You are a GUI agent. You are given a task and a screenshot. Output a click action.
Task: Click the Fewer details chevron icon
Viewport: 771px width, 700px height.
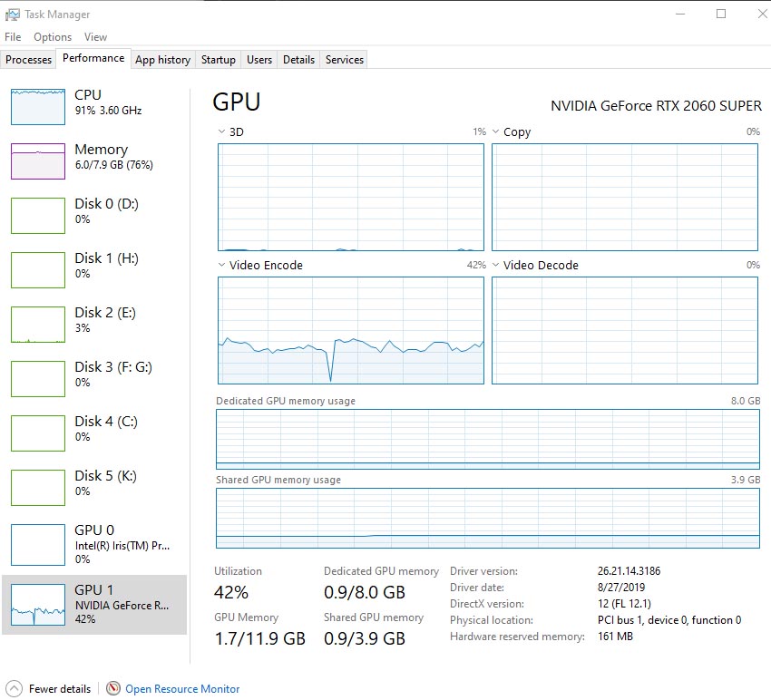coord(15,688)
